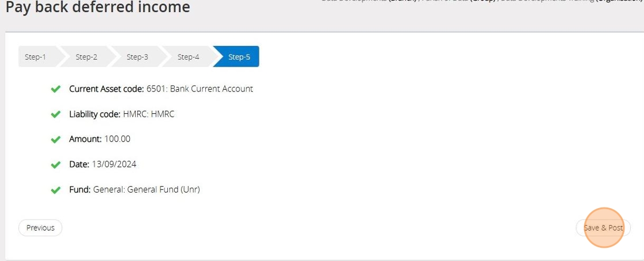Select the active Step-5 tab
Viewport: 644px width, 261px height.
(x=239, y=57)
